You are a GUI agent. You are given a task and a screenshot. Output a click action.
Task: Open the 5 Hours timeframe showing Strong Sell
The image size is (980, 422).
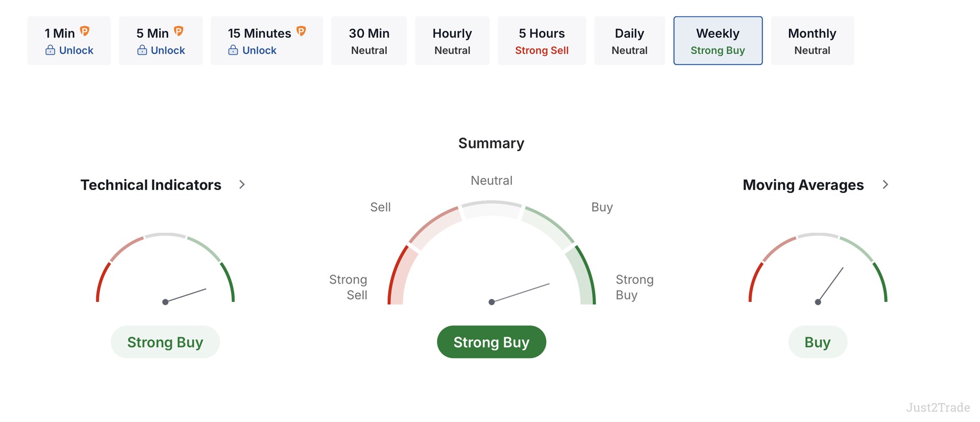(x=542, y=41)
